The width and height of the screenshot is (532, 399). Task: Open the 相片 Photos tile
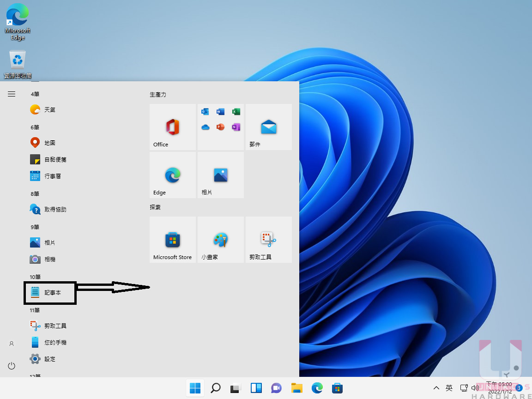coord(221,175)
